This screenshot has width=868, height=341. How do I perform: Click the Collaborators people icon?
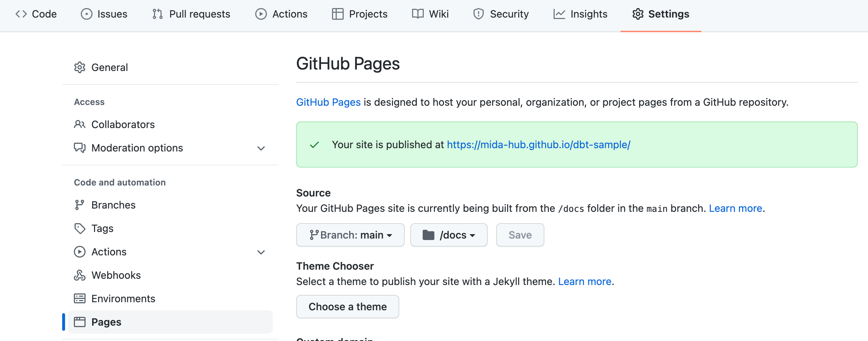[x=80, y=124]
